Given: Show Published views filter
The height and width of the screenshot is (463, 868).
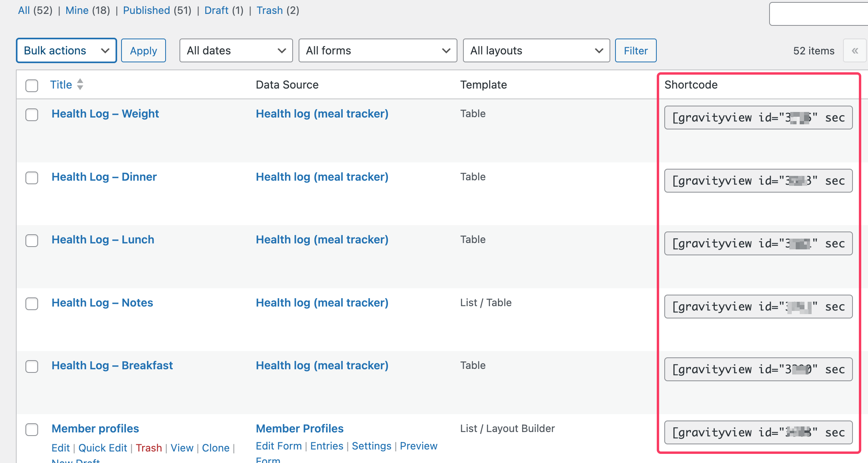Looking at the screenshot, I should coord(147,10).
